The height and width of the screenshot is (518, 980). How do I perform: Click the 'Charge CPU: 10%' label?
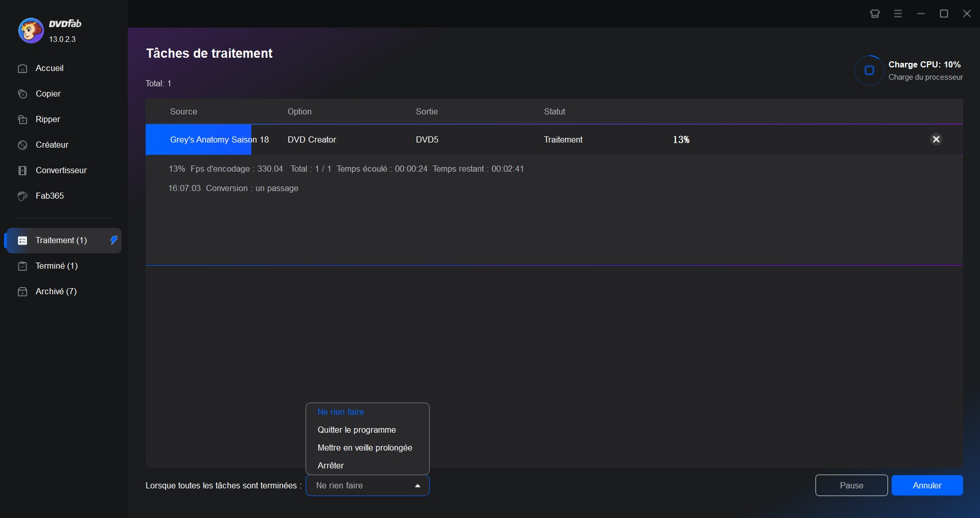click(x=924, y=64)
